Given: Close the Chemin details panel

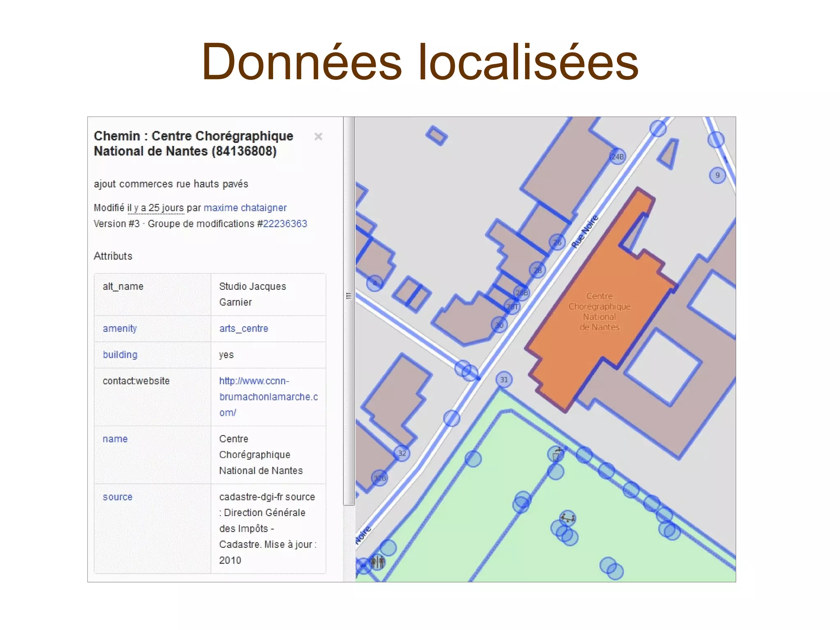Looking at the screenshot, I should (318, 137).
